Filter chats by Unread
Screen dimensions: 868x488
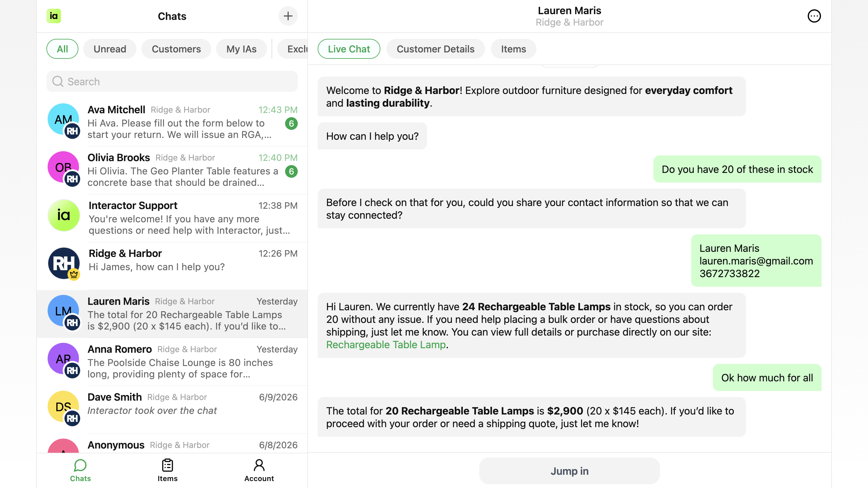(x=110, y=49)
